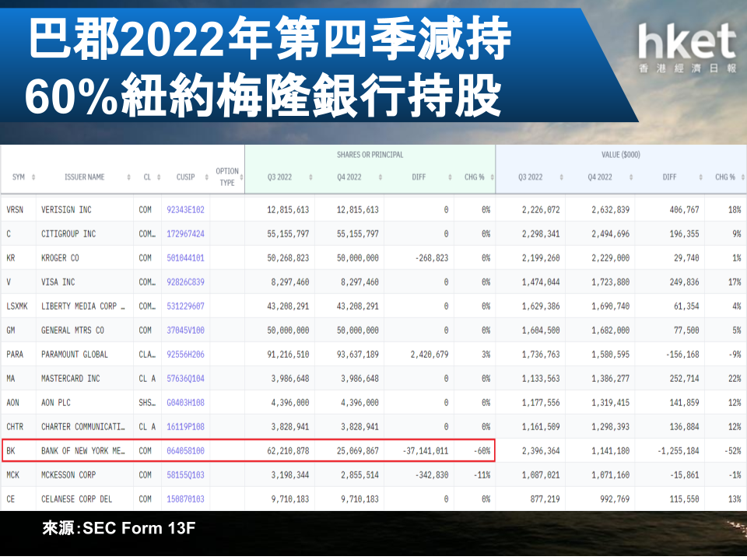Image resolution: width=747 pixels, height=560 pixels.
Task: Click share difference -37,141,011 for BK
Action: pos(425,451)
